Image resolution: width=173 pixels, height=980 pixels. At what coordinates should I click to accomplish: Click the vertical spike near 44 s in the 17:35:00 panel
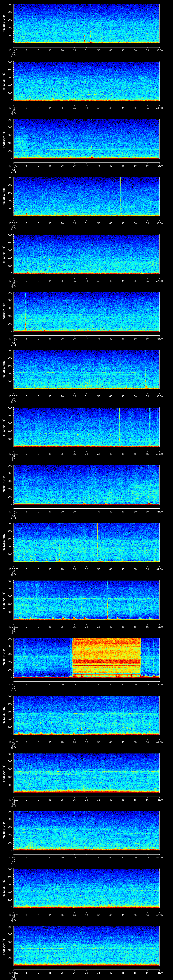coord(120,367)
